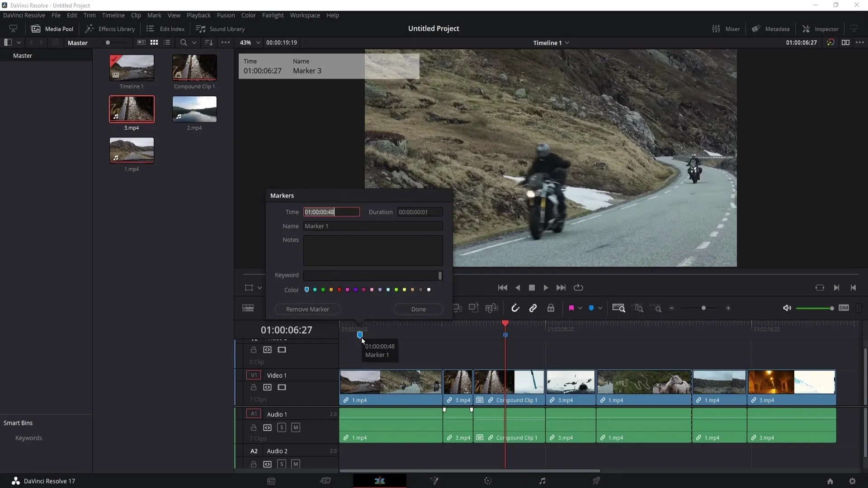
Task: Click the media pool search icon
Action: pyautogui.click(x=184, y=42)
